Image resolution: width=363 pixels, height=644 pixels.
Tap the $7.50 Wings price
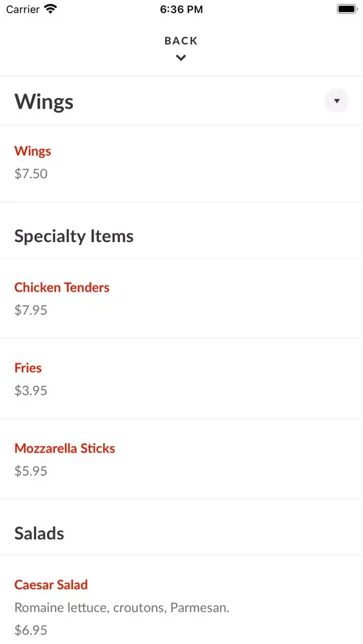point(31,174)
